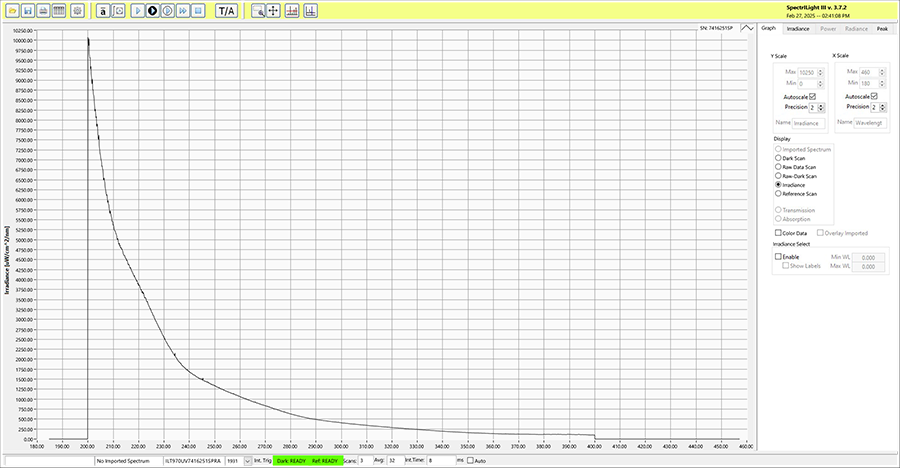The width and height of the screenshot is (900, 468).
Task: Open a spectrum file with folder icon
Action: coord(12,11)
